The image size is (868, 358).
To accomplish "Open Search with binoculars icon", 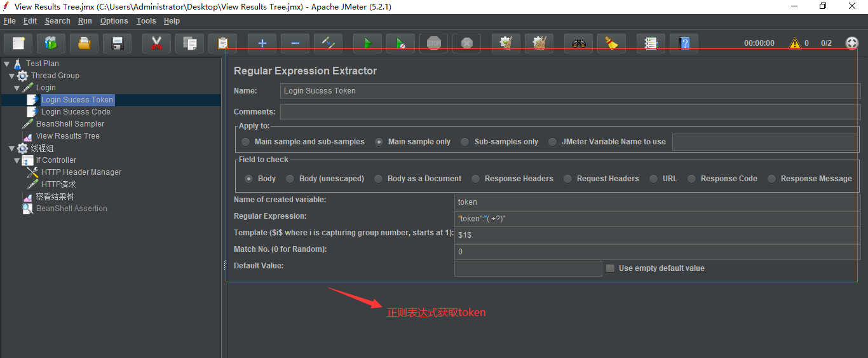I will coord(578,43).
